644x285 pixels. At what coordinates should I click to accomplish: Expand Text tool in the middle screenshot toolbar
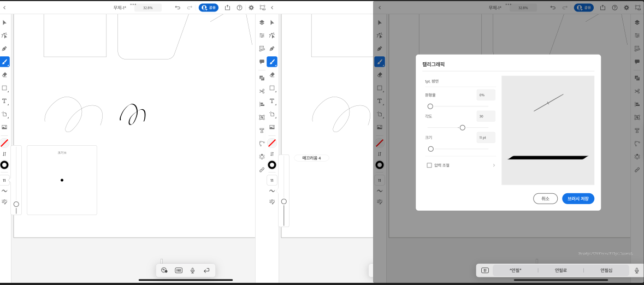[272, 101]
